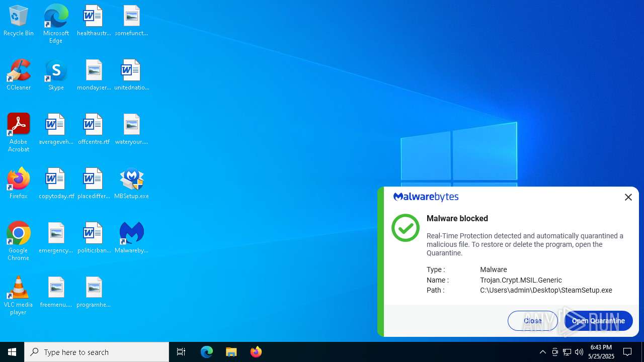The image size is (644, 362).
Task: Select the healthaustr... Word document
Action: pos(94,21)
